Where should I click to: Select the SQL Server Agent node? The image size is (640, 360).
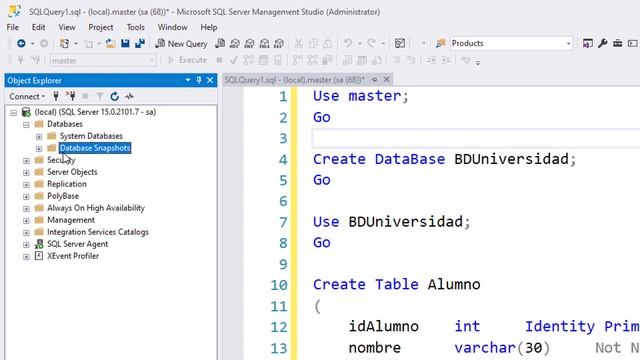[78, 244]
